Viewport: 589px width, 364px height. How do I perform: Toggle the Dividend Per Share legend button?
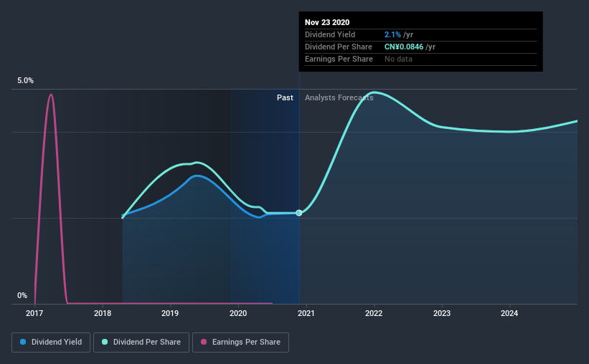141,343
